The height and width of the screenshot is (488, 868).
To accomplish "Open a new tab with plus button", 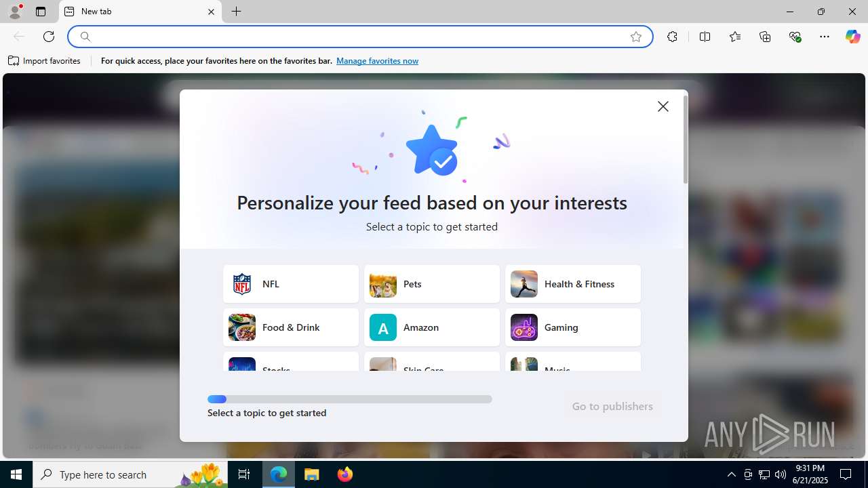I will (x=236, y=12).
